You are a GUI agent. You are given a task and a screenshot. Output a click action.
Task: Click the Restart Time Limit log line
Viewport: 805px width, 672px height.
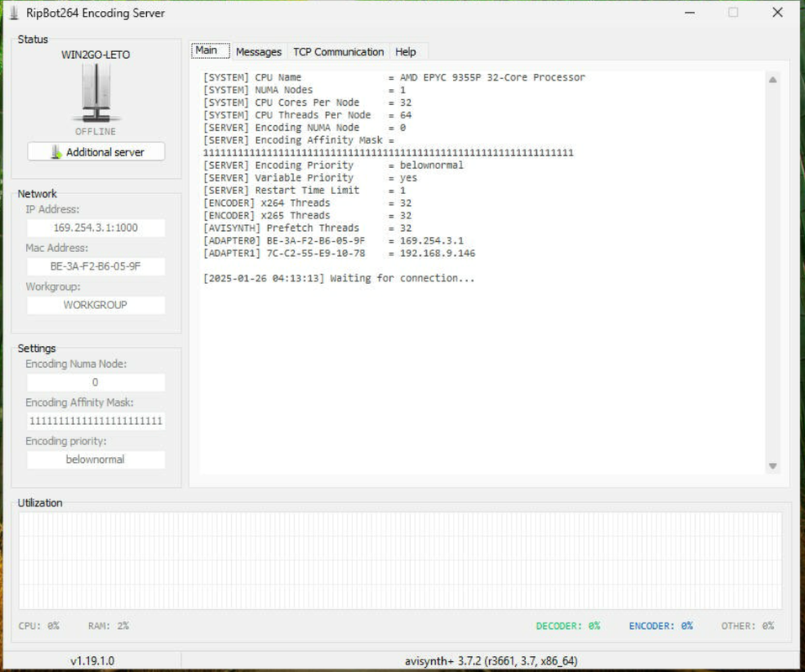coord(304,191)
